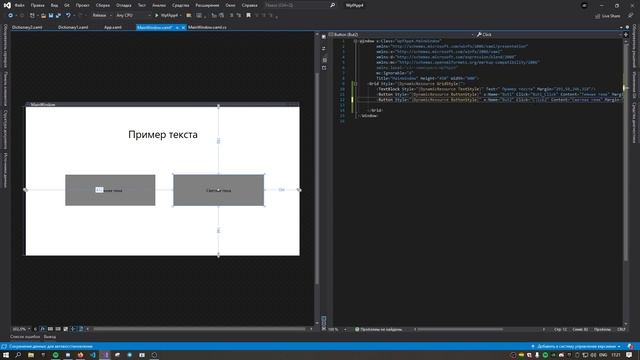Viewport: 640px width, 360px height.
Task: Switch to the Dictionary2.xaml tab
Action: tap(27, 27)
